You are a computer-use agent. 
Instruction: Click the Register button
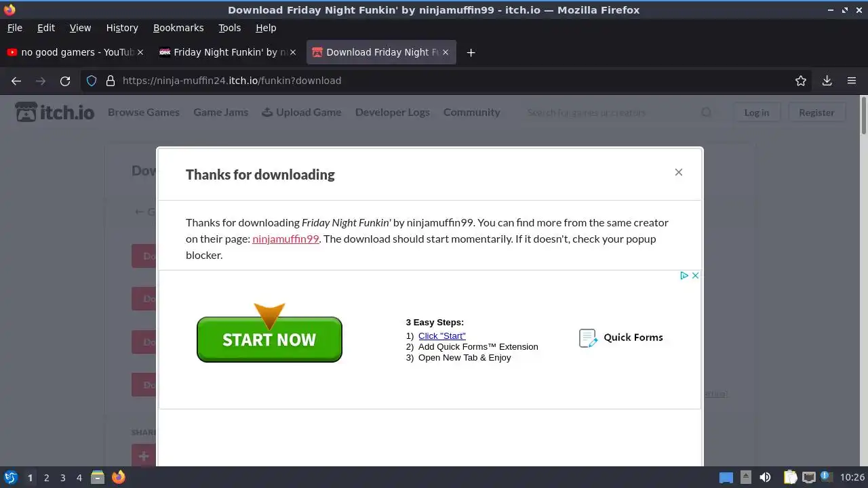click(x=816, y=113)
